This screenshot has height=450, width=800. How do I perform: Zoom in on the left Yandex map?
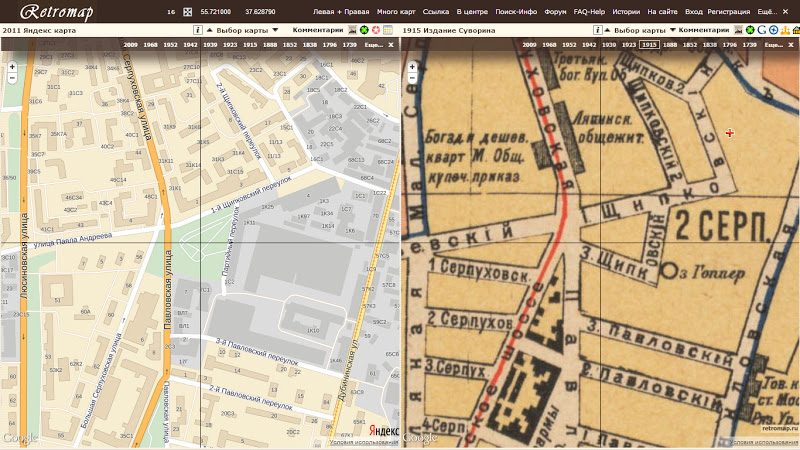[12, 67]
